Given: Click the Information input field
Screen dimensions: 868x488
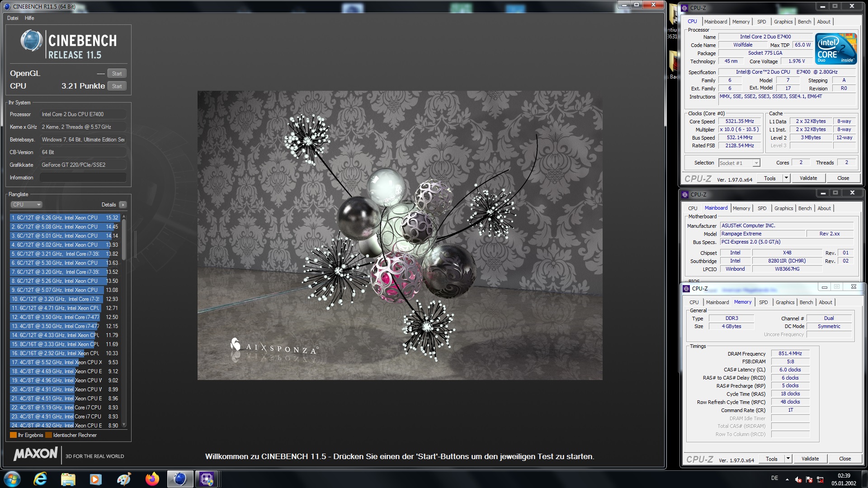Looking at the screenshot, I should click(83, 178).
